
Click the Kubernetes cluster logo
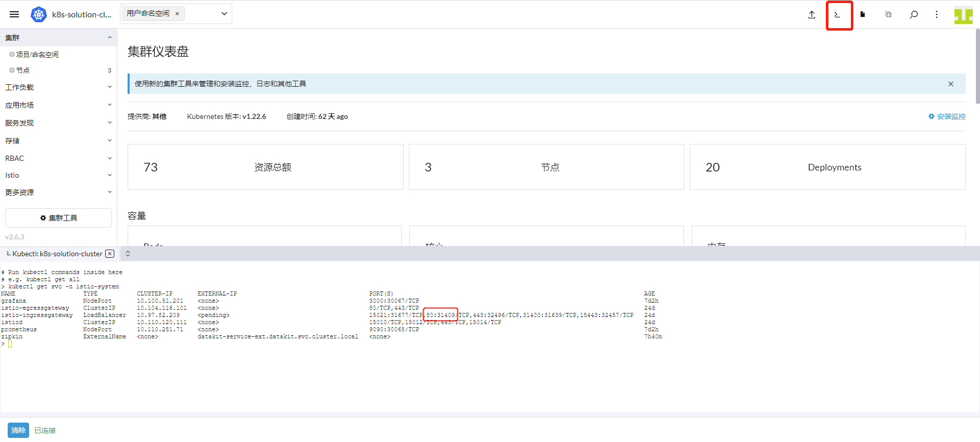39,14
